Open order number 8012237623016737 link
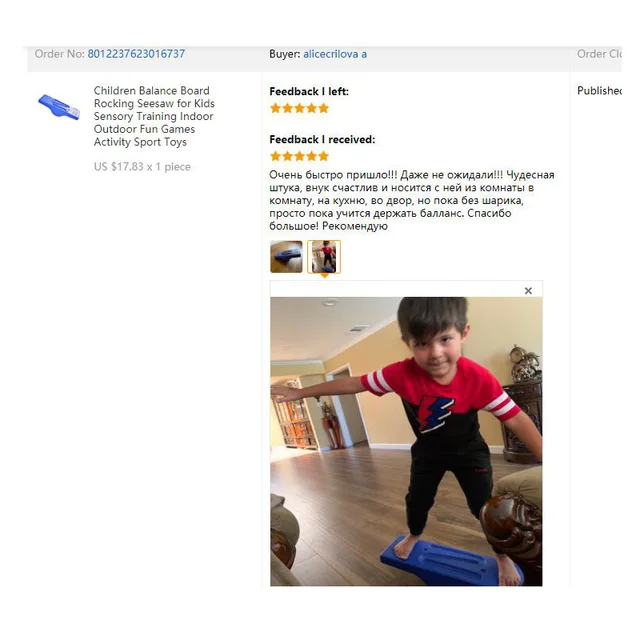Image resolution: width=640 pixels, height=640 pixels. (136, 54)
